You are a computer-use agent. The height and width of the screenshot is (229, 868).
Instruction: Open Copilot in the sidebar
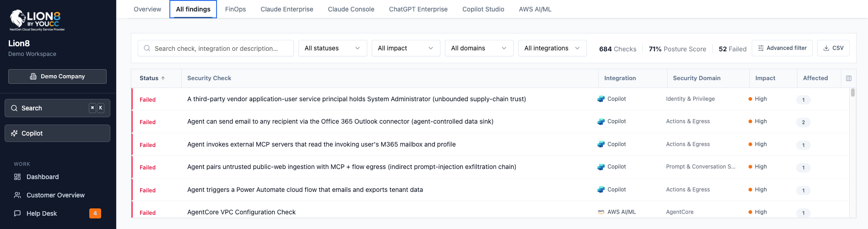click(x=57, y=133)
